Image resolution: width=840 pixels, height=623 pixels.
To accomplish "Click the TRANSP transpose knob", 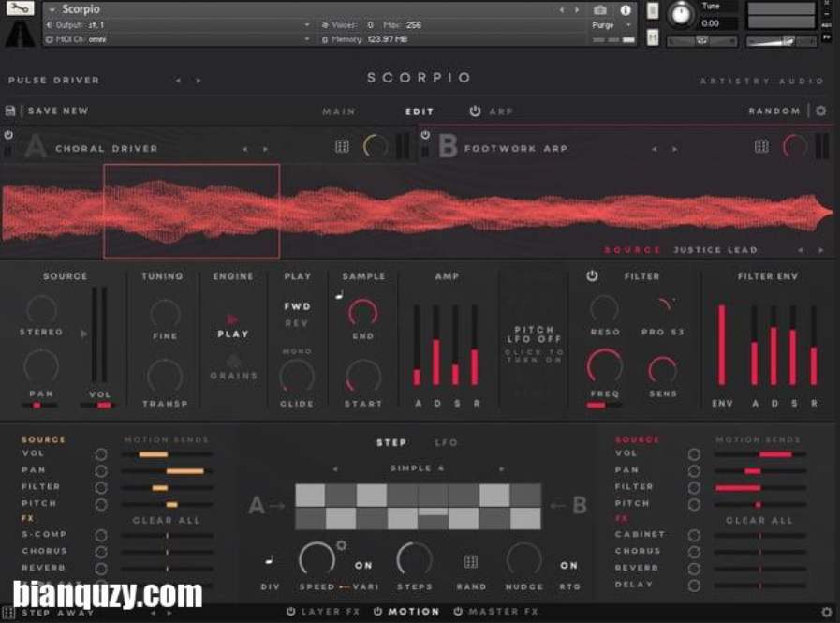I will 165,377.
